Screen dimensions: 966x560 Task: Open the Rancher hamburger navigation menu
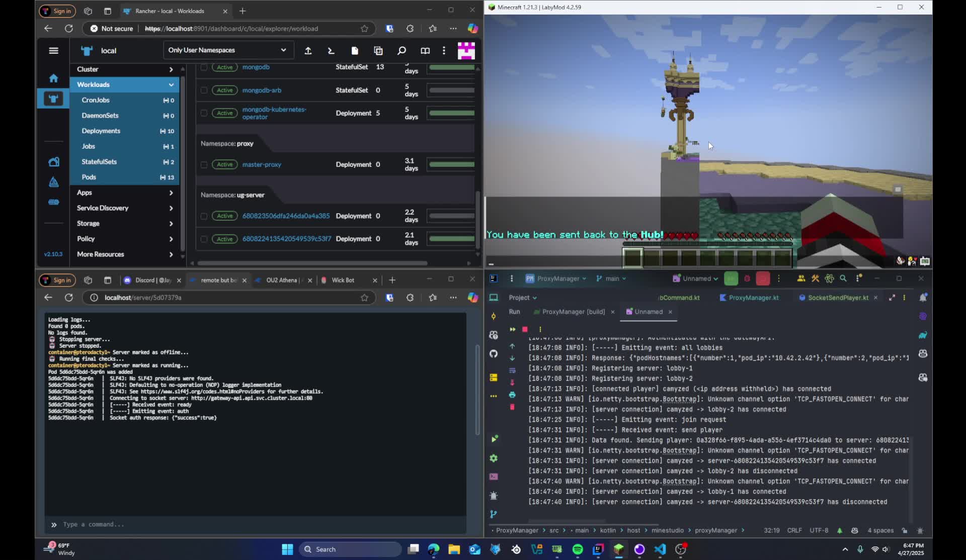[53, 50]
